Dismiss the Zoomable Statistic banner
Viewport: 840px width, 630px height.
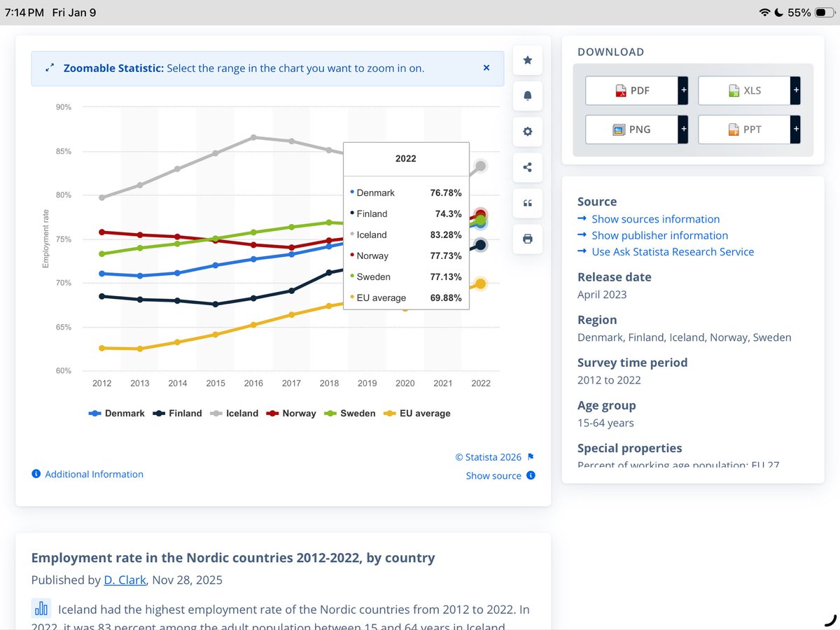(486, 68)
